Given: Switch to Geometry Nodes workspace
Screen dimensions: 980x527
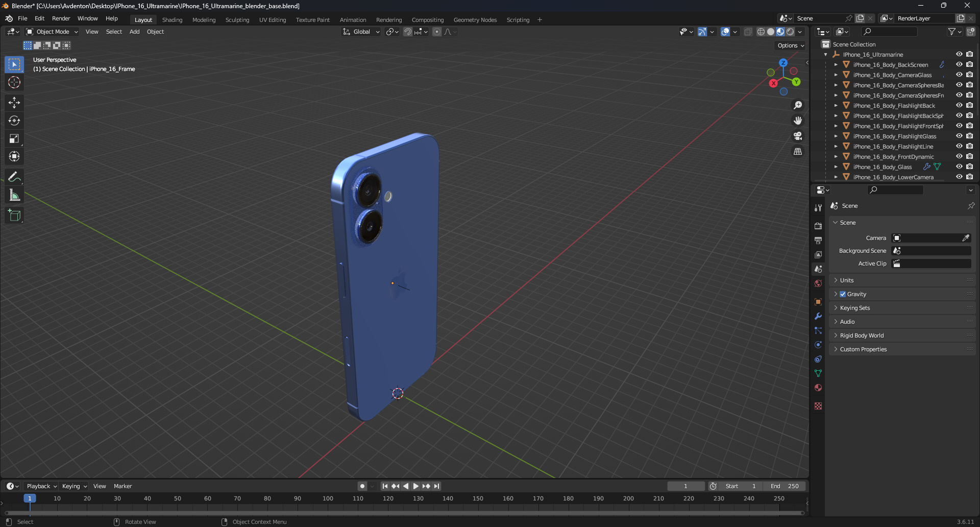Looking at the screenshot, I should pyautogui.click(x=475, y=20).
